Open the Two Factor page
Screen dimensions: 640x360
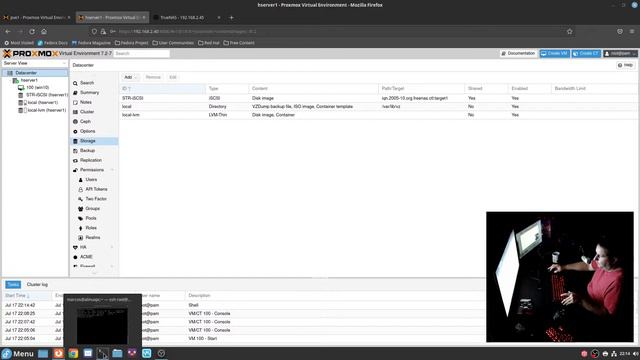click(96, 199)
